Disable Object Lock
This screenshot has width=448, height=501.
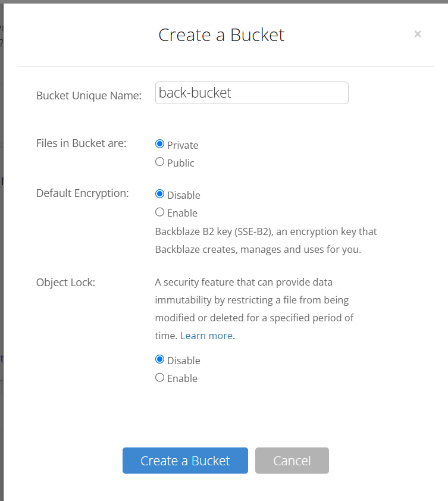click(x=159, y=359)
